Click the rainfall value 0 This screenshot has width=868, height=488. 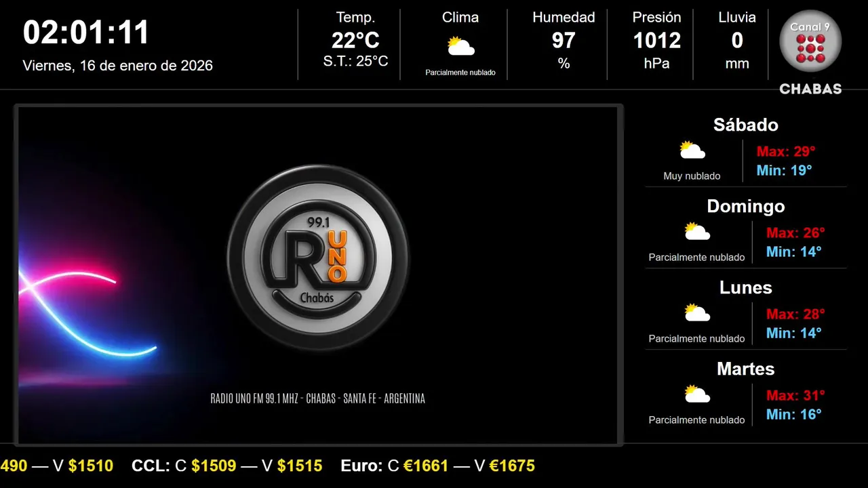[737, 41]
